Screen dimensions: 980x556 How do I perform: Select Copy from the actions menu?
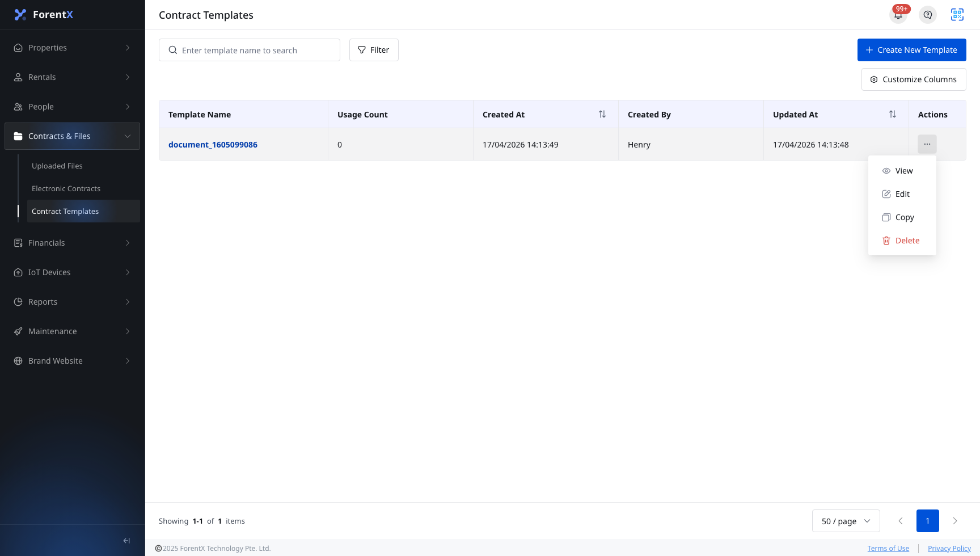(x=902, y=217)
